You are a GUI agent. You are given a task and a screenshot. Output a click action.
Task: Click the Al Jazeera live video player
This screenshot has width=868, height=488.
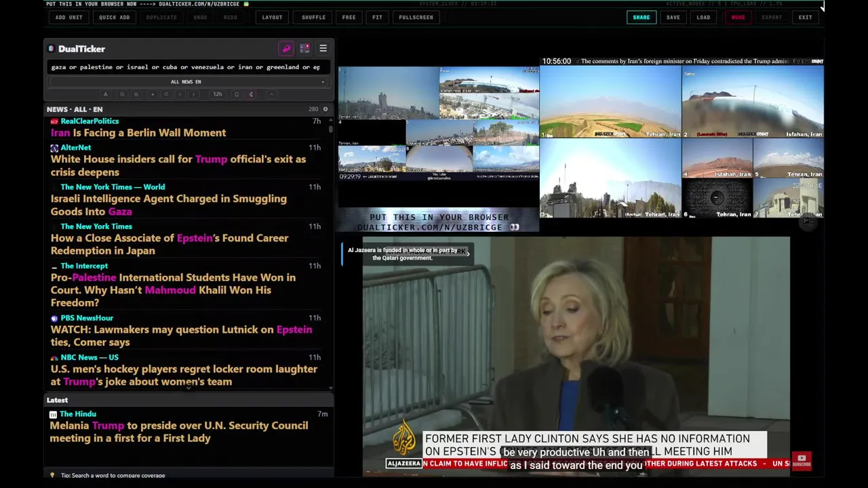click(576, 357)
